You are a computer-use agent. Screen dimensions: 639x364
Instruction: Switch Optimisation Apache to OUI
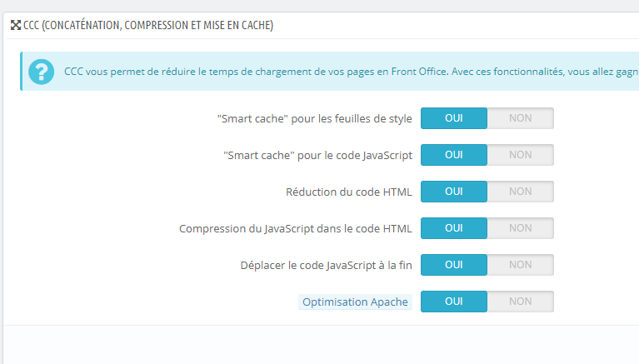click(x=454, y=302)
